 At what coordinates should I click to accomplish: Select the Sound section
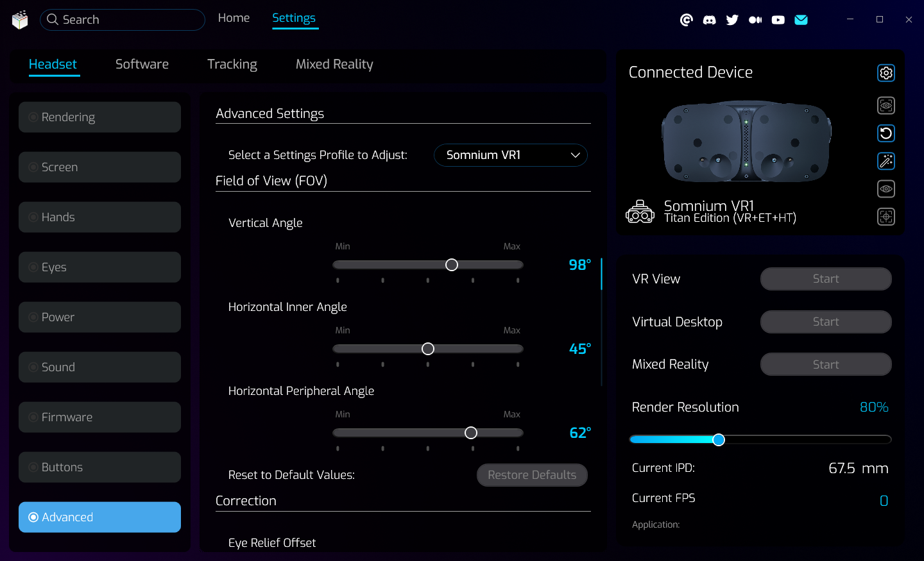coord(99,367)
